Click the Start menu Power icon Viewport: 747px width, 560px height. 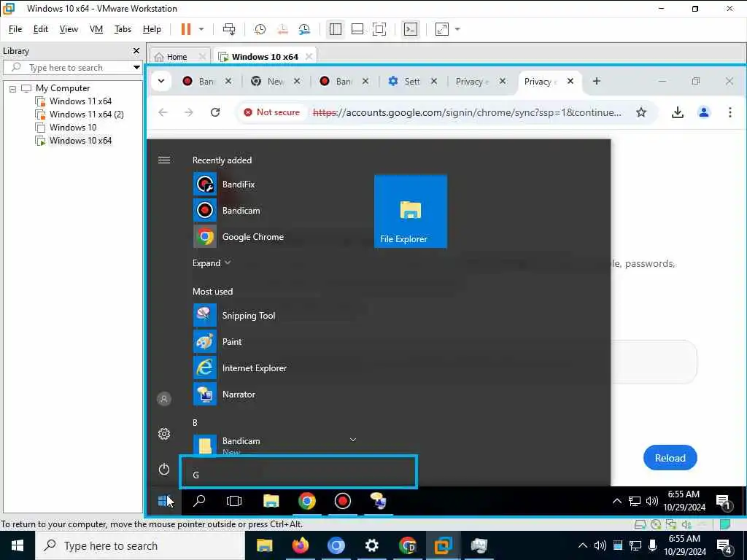click(x=164, y=469)
